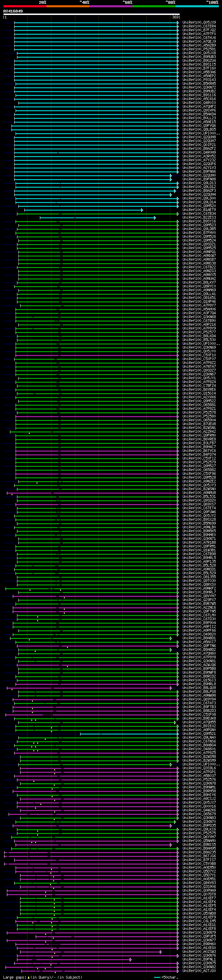
Task: Select hit label UniRef100_B4FD74
Action: [199, 455]
